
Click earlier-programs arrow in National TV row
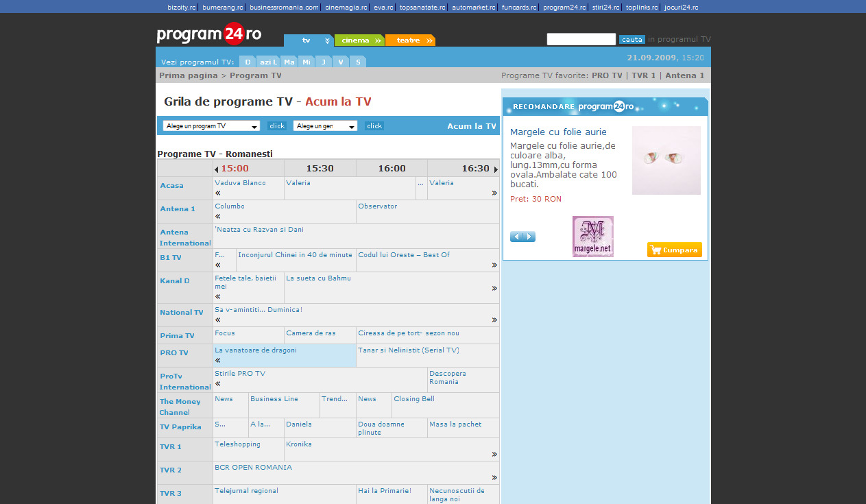(218, 320)
